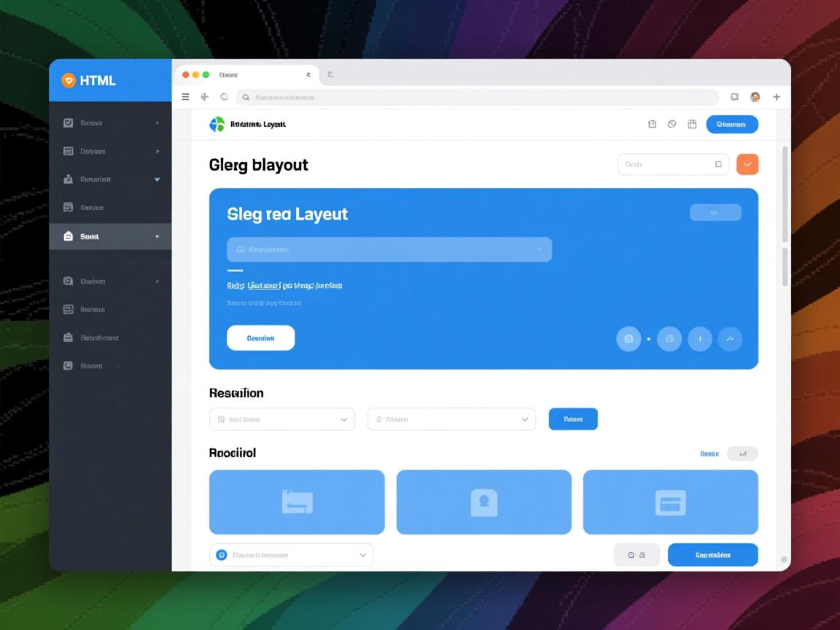The width and height of the screenshot is (840, 630).
Task: Open the thumbnail card with the folder icon
Action: tap(297, 502)
